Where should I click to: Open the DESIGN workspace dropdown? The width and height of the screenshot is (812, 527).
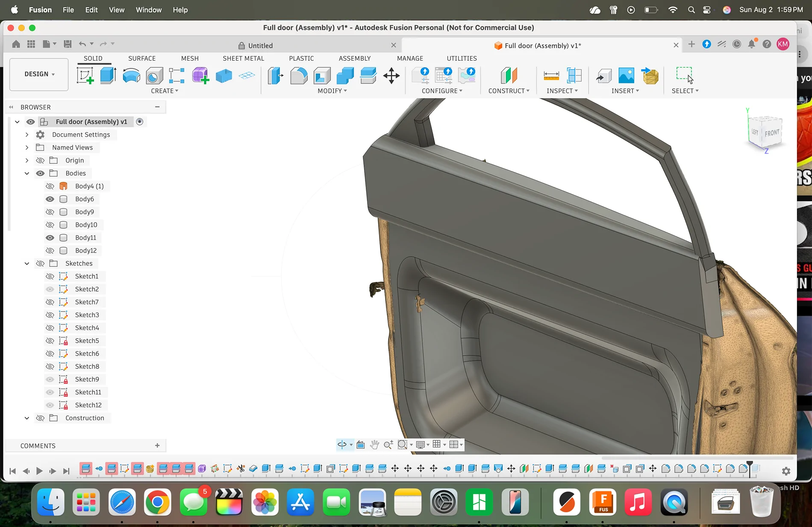(39, 74)
